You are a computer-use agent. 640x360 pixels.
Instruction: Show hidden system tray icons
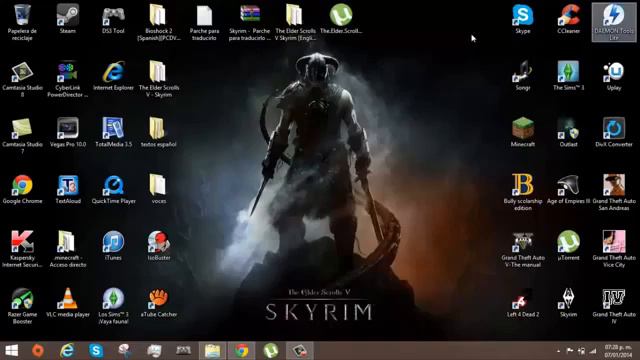[x=558, y=351]
